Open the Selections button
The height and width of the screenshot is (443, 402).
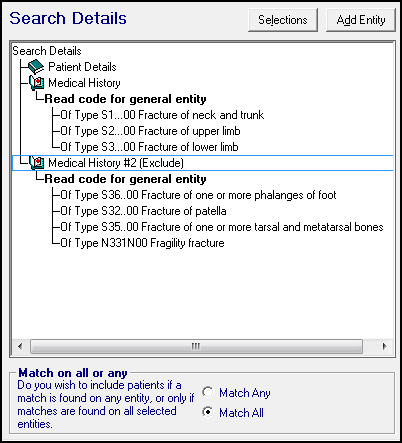pos(283,20)
